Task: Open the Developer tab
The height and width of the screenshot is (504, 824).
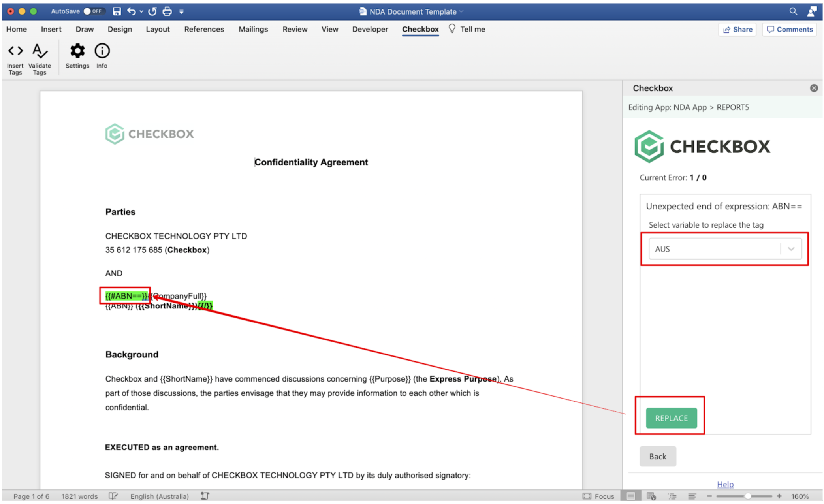Action: 370,29
